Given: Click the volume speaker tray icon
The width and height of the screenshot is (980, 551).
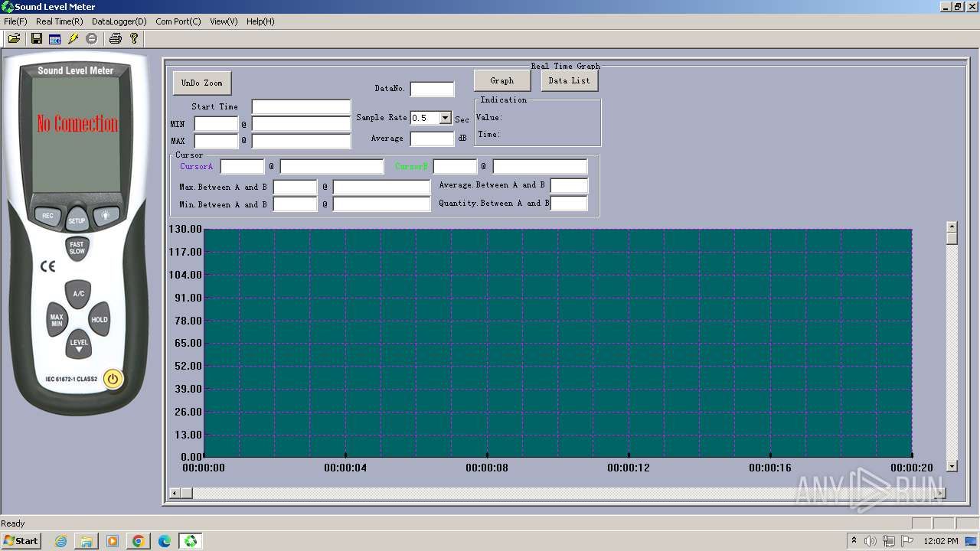Looking at the screenshot, I should tap(871, 541).
